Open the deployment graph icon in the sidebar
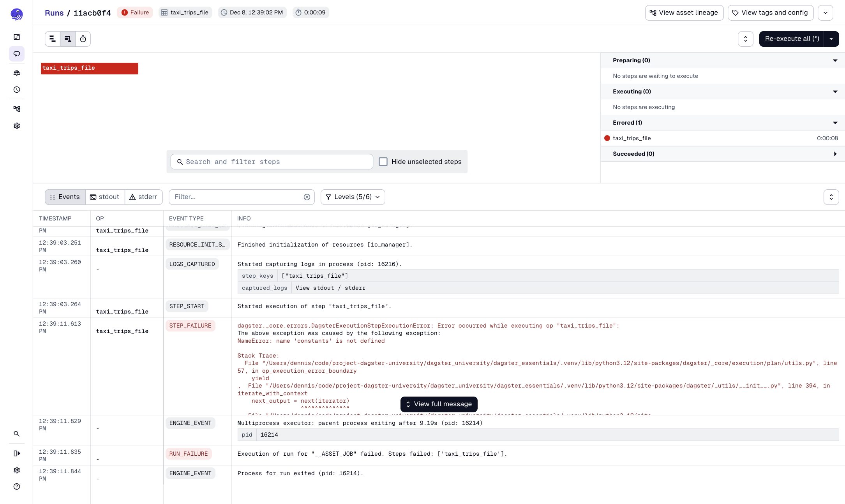 17,109
